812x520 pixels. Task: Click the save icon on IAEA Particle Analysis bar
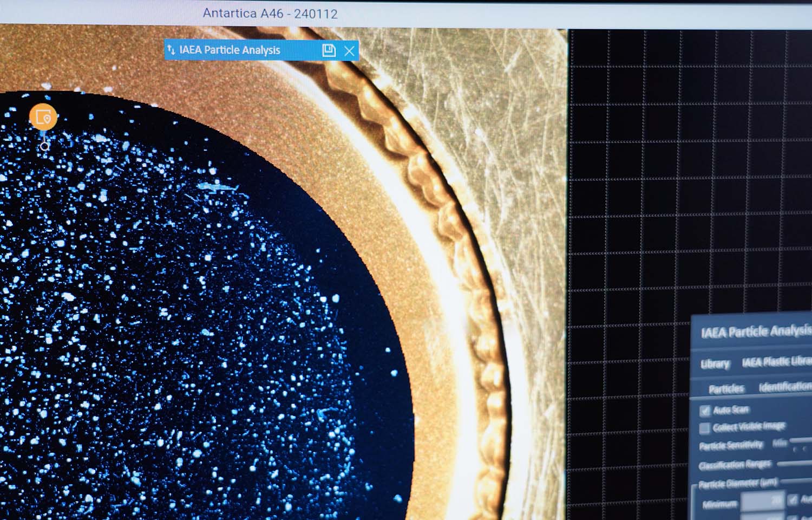[x=329, y=50]
